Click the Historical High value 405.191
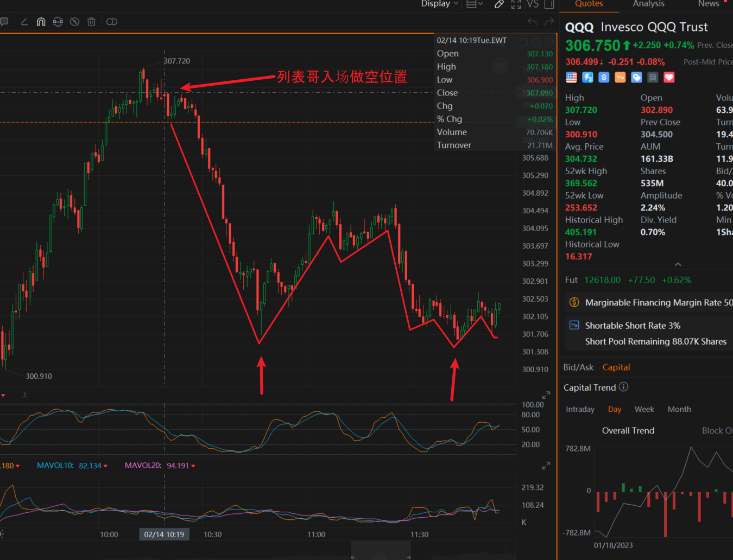Screen dimensions: 733x560 (x=581, y=232)
